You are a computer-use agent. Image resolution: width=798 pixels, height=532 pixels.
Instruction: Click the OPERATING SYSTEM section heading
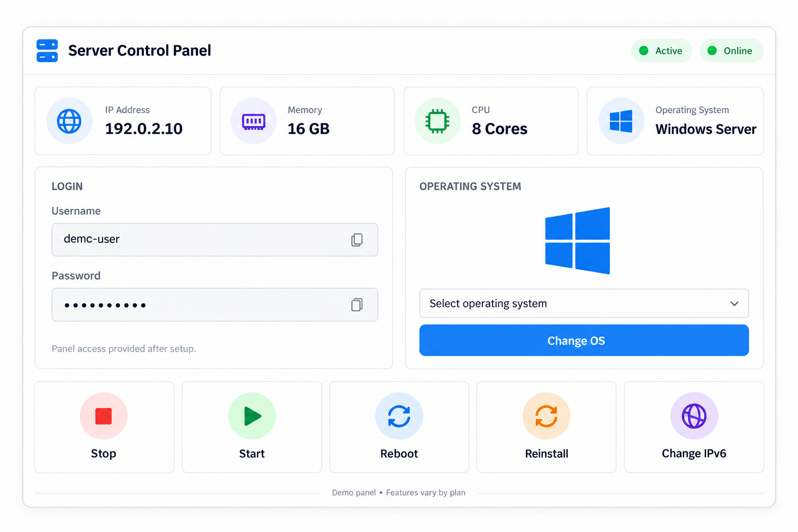[x=470, y=187]
